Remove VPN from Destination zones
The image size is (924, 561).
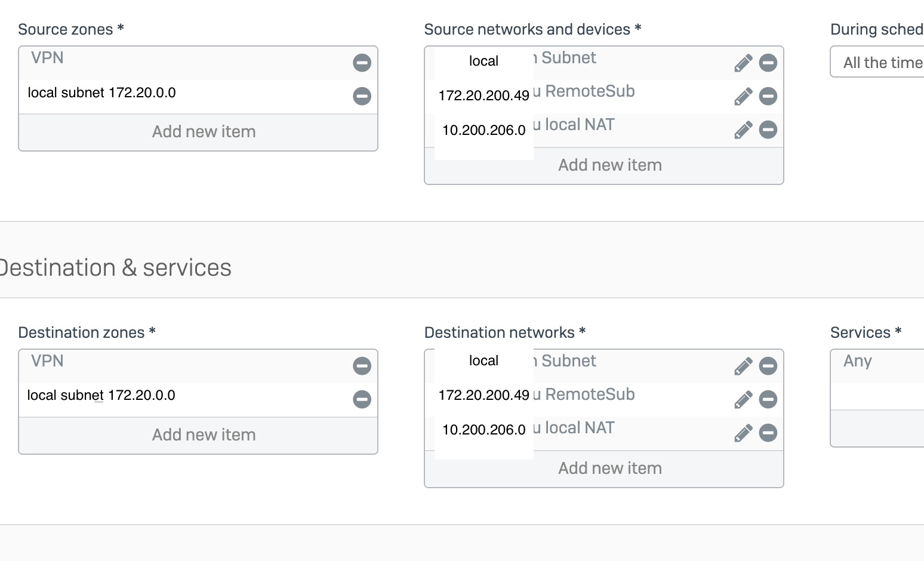pyautogui.click(x=362, y=366)
